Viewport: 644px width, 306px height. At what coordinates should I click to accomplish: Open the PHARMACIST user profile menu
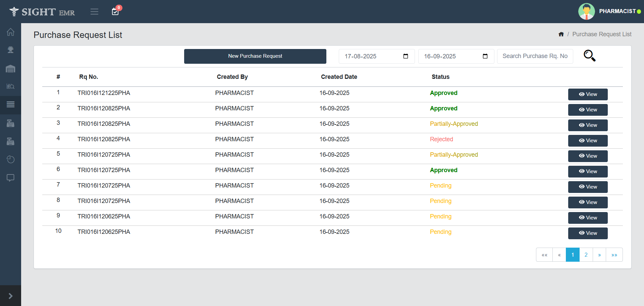pyautogui.click(x=609, y=11)
